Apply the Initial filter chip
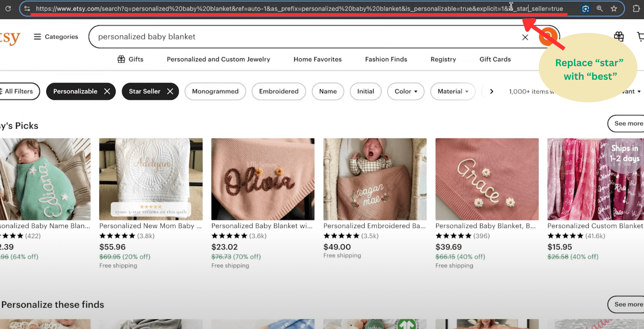The width and height of the screenshot is (644, 329). [366, 92]
